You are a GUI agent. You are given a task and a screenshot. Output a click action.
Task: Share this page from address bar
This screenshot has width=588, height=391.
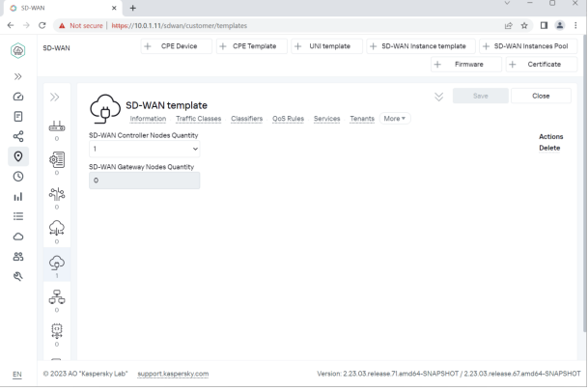509,25
